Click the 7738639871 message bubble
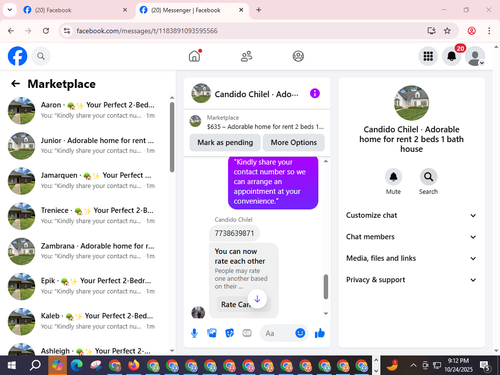Viewport: 500px width, 375px height. click(234, 233)
